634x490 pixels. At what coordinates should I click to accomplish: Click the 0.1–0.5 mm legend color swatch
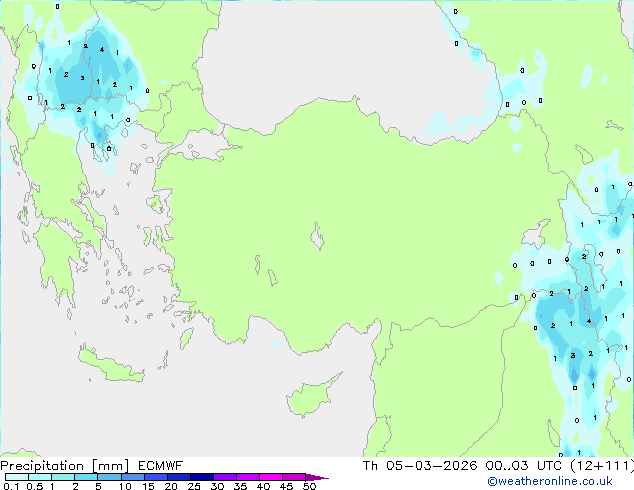click(x=17, y=477)
